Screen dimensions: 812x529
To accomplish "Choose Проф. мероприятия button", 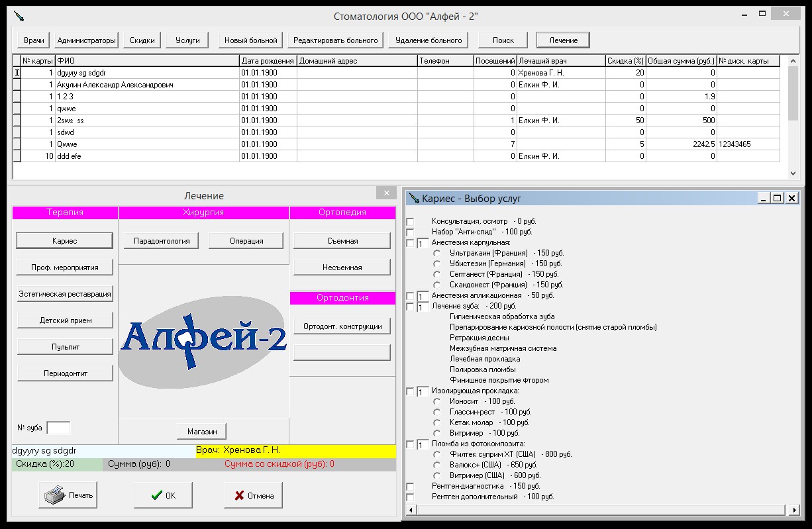I will pyautogui.click(x=65, y=267).
